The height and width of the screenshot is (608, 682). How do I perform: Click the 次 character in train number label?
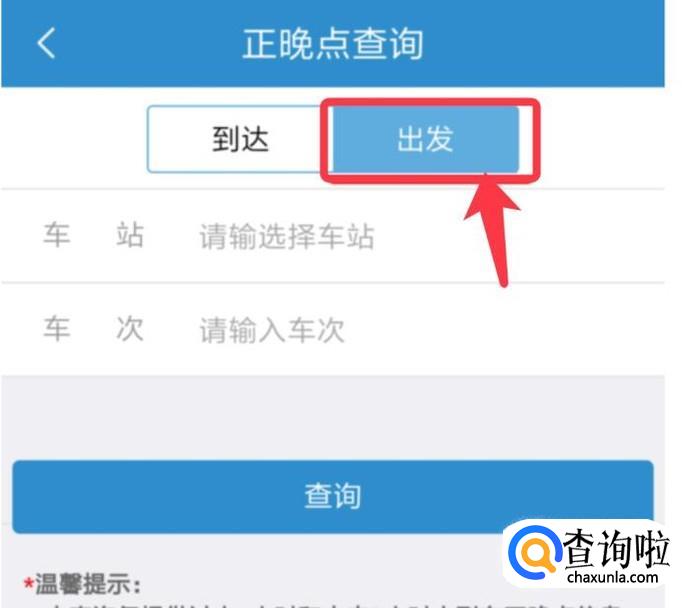[x=130, y=328]
